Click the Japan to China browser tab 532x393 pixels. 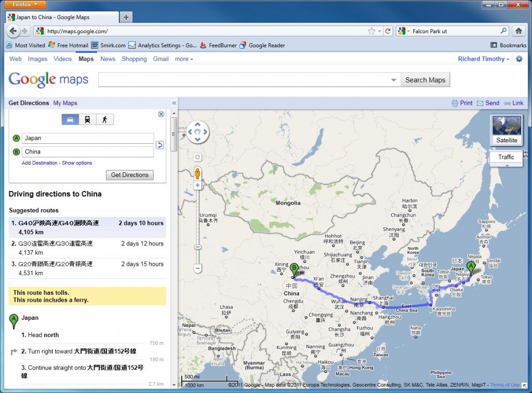click(x=62, y=17)
